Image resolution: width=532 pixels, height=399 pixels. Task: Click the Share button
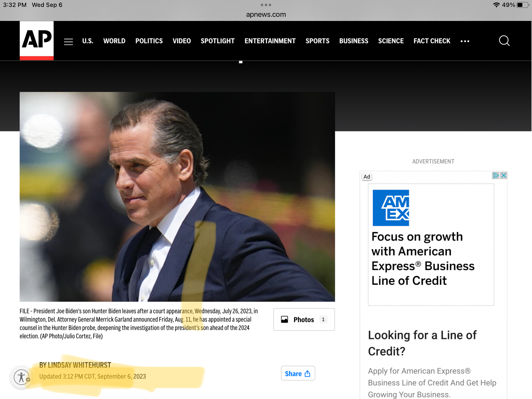tap(298, 373)
